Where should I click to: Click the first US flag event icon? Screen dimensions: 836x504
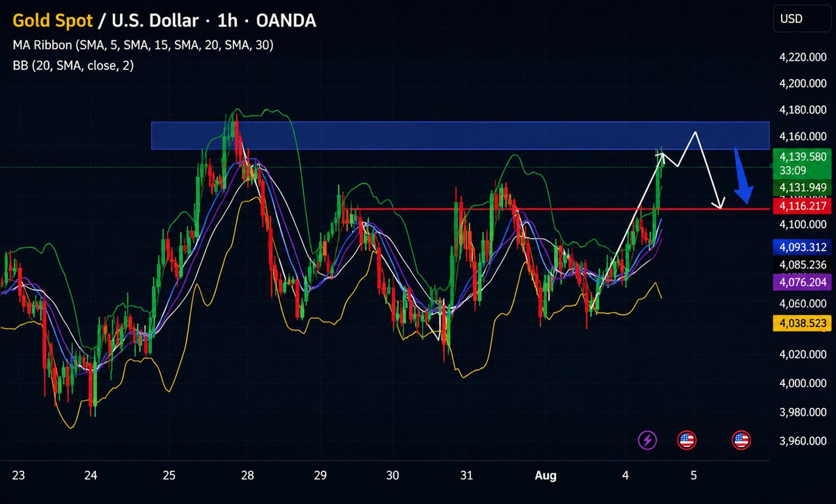687,439
